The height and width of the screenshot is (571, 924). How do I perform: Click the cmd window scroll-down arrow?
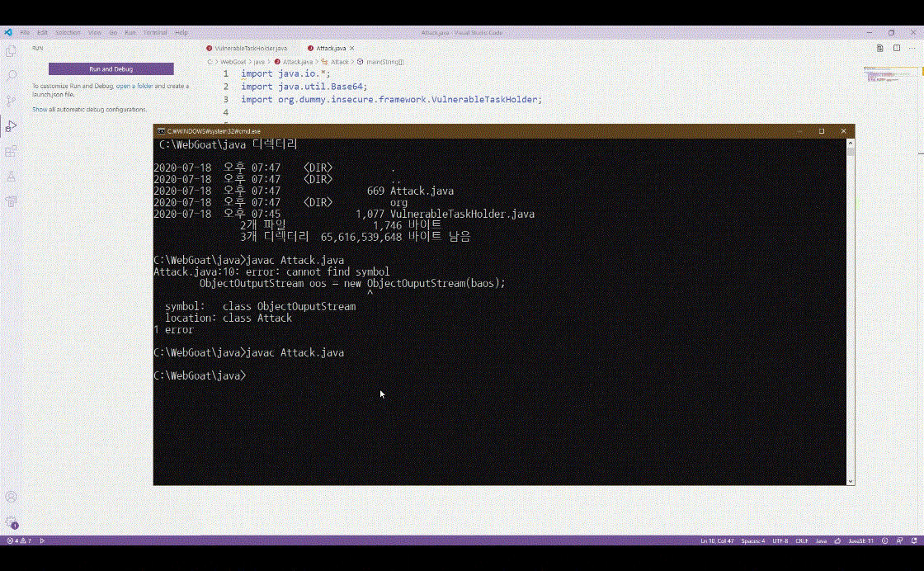tap(851, 481)
